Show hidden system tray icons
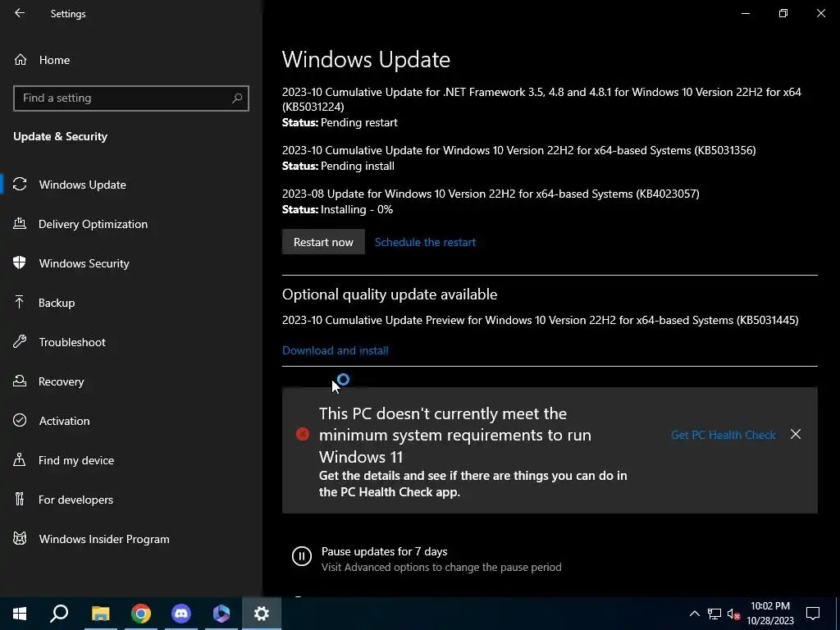Screen dimensions: 840x630 pos(694,614)
